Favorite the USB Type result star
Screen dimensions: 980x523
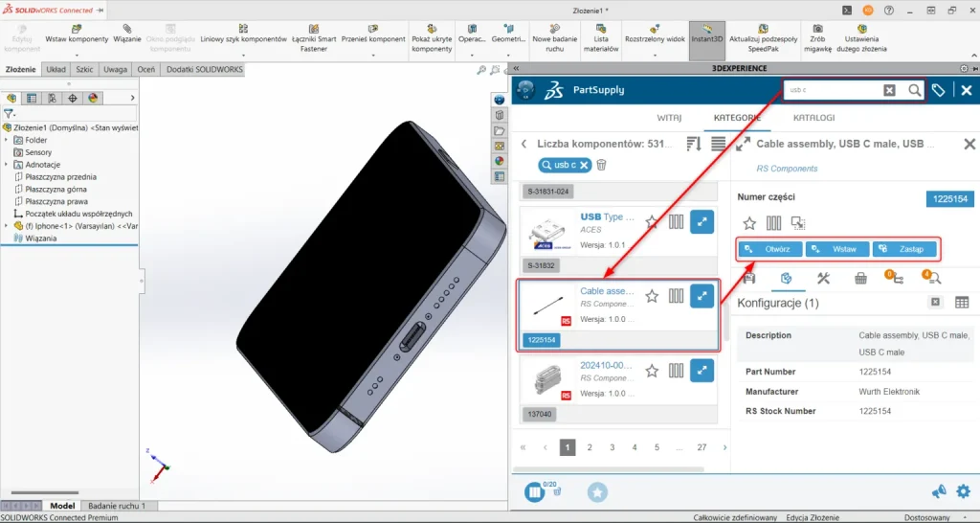(651, 222)
